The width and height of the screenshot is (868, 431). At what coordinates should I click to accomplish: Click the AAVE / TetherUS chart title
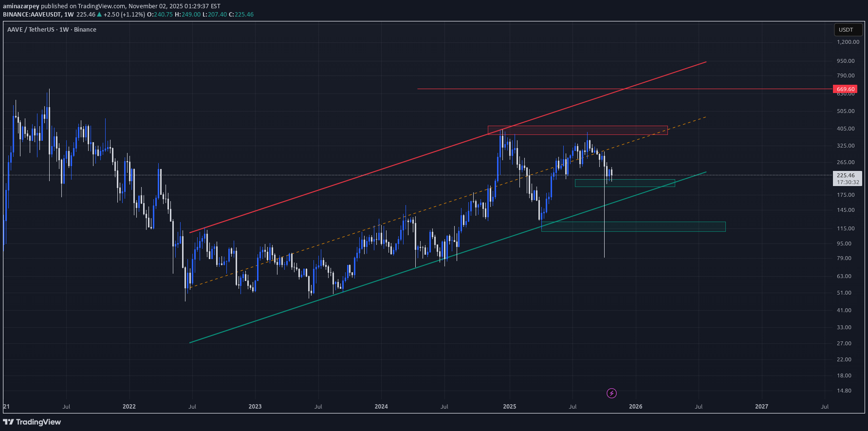[x=52, y=30]
